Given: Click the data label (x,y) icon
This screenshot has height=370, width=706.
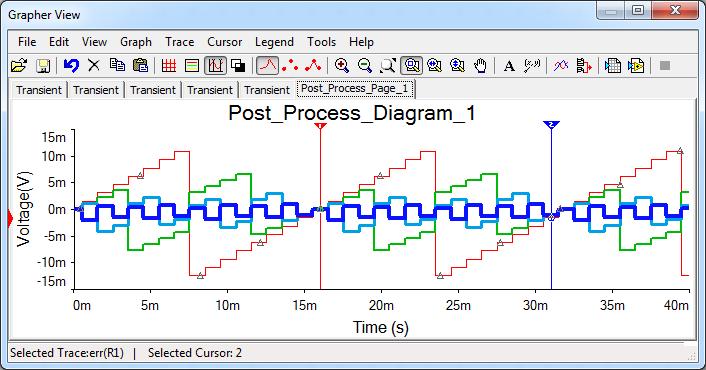Looking at the screenshot, I should (x=532, y=66).
